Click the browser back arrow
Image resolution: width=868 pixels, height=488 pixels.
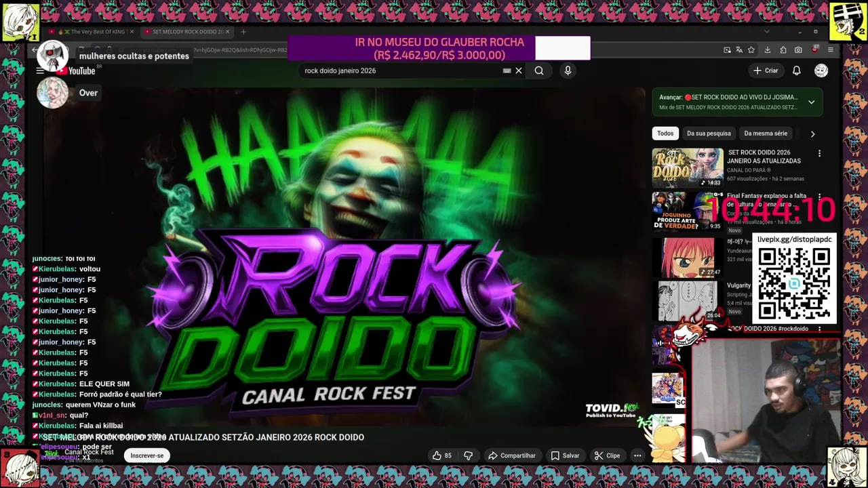(x=35, y=50)
